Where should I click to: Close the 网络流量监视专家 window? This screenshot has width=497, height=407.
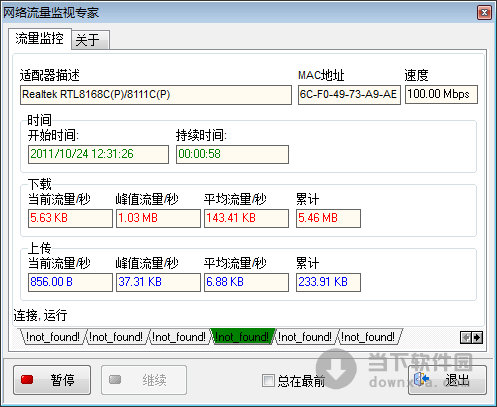tap(484, 13)
